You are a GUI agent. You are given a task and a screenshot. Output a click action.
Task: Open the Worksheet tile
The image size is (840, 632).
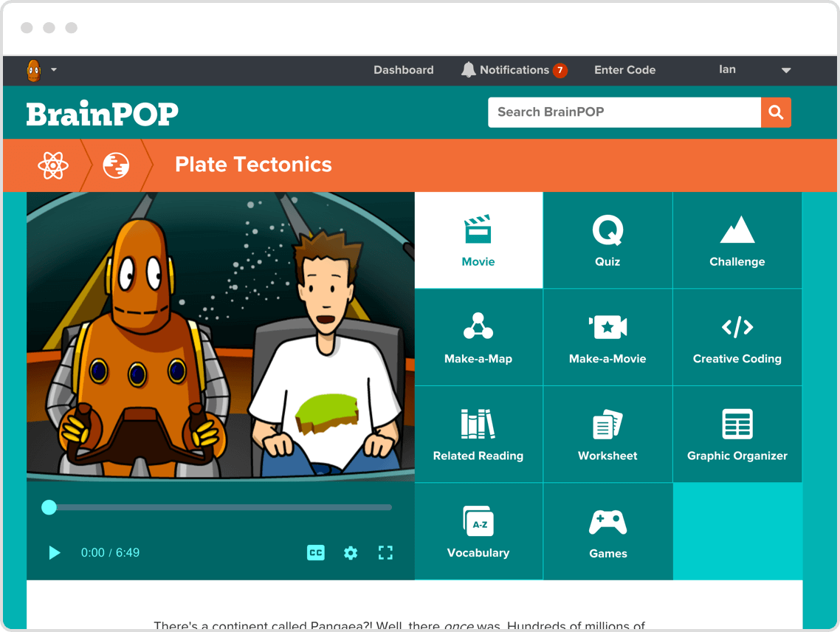[607, 435]
